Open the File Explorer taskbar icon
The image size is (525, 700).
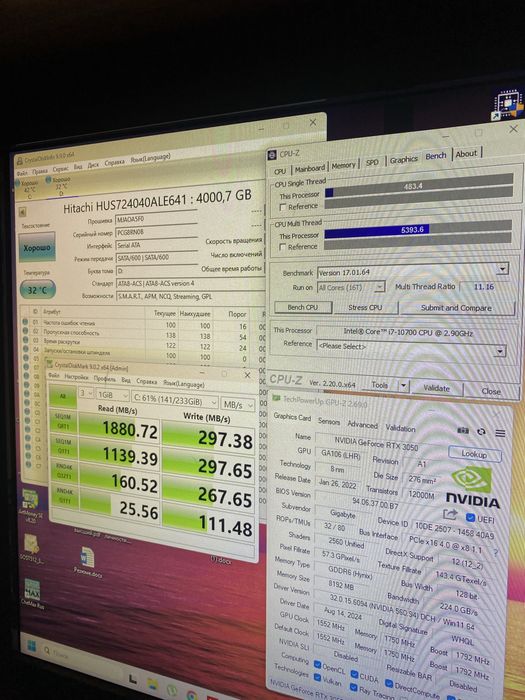pyautogui.click(x=153, y=684)
